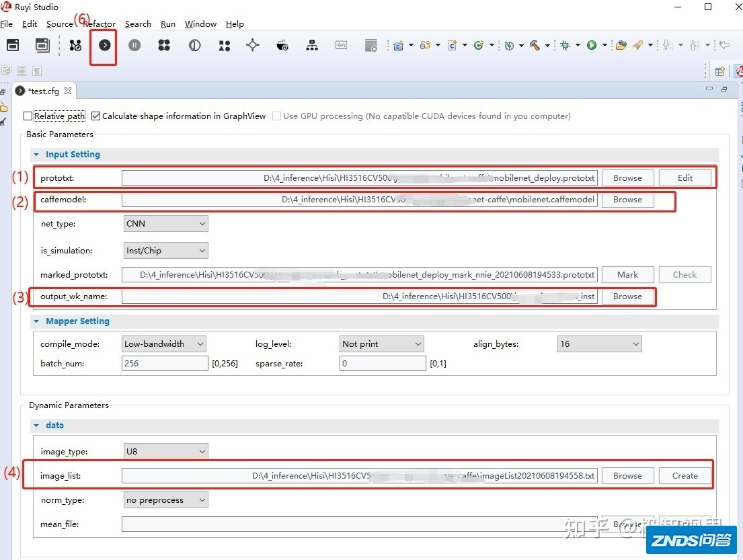Maximize the editor area via restore icon
This screenshot has width=743, height=560.
[x=724, y=89]
